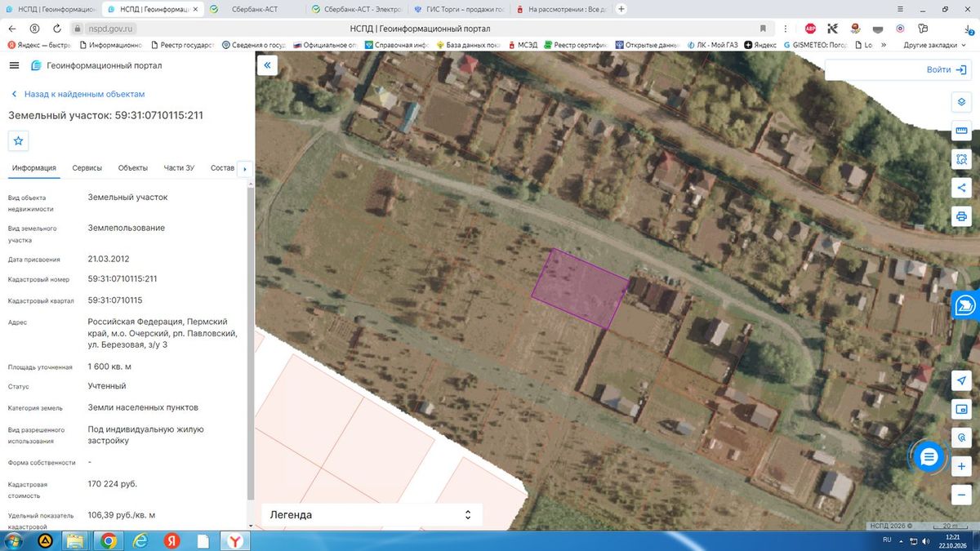
Task: Open Windows Explorer folder from the taskbar
Action: tap(75, 540)
